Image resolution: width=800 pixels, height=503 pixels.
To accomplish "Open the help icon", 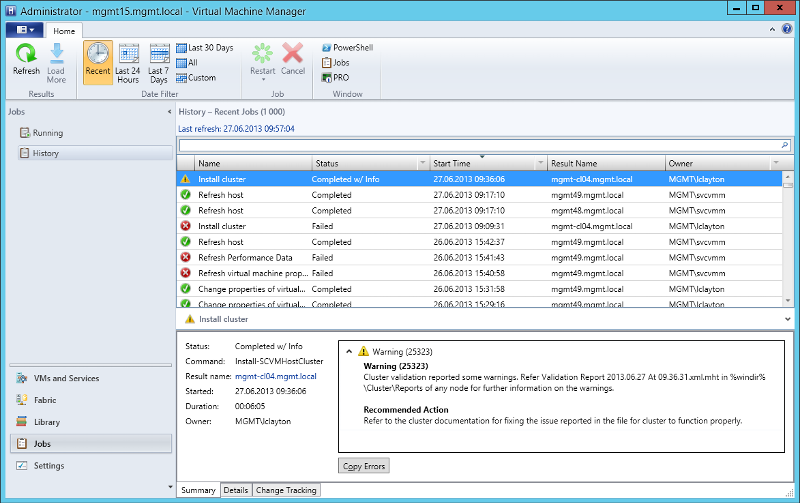I will 787,29.
